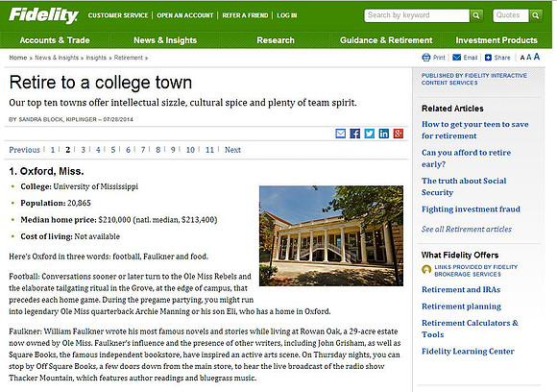Viewport: 557px width, 392px height.
Task: Click the 'Retire to a college town' title
Action: point(101,83)
